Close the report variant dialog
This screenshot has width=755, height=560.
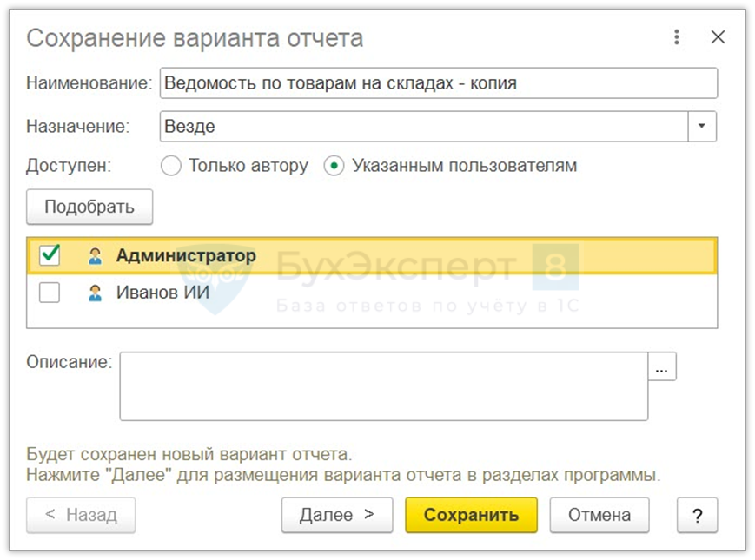(x=718, y=37)
